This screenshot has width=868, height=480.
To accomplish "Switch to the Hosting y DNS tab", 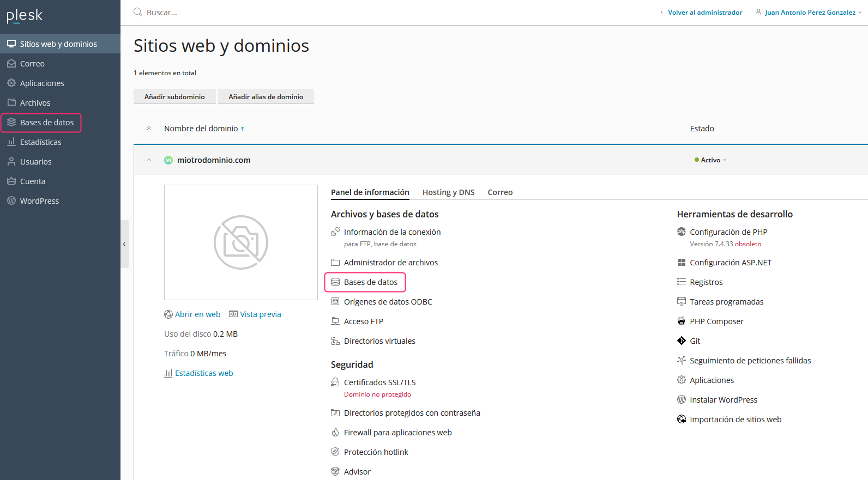I will click(x=448, y=192).
